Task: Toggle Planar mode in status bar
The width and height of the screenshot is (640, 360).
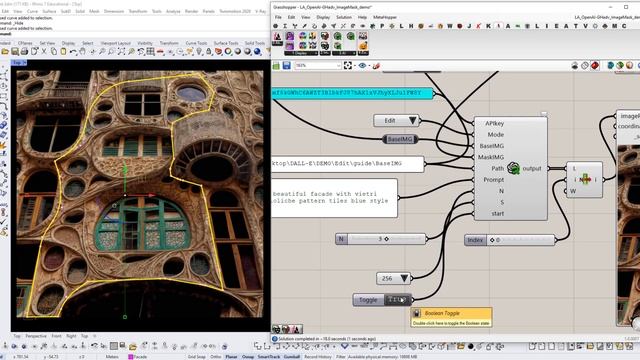Action: 231,357
